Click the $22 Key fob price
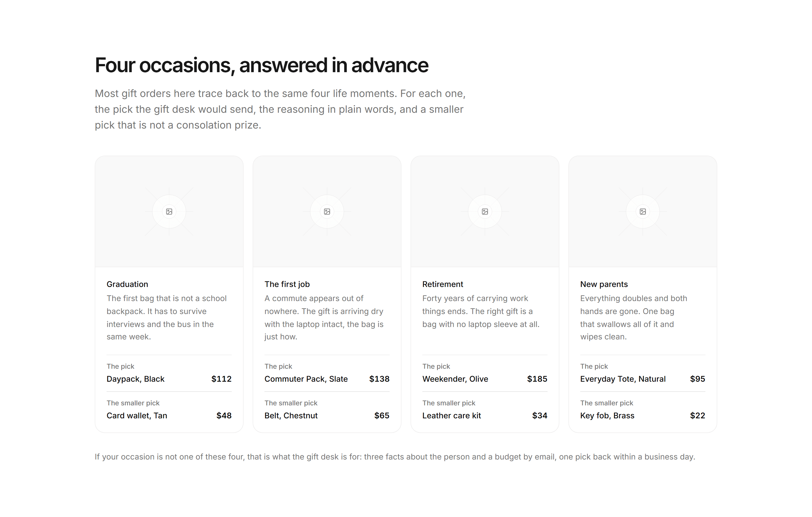This screenshot has width=812, height=517. pyautogui.click(x=697, y=416)
